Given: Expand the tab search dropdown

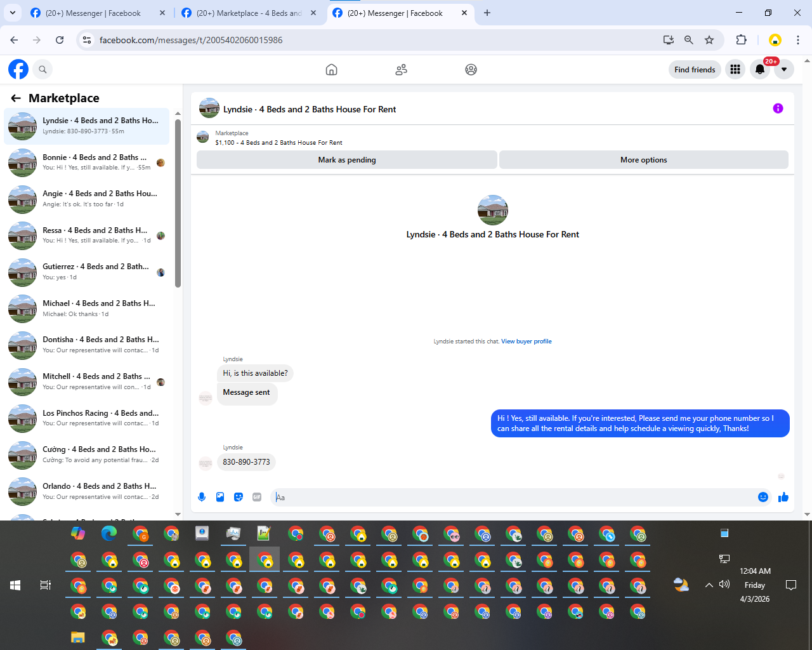Looking at the screenshot, I should click(12, 13).
